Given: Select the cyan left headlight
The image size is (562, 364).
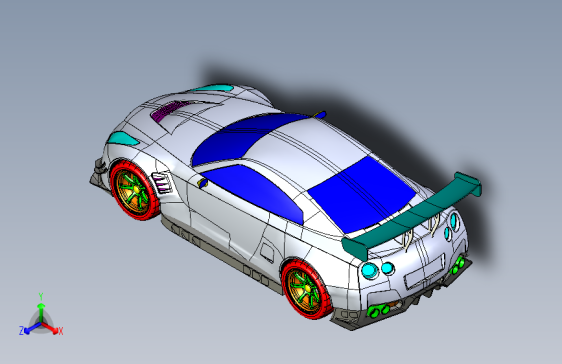Looking at the screenshot, I should click(x=123, y=138).
